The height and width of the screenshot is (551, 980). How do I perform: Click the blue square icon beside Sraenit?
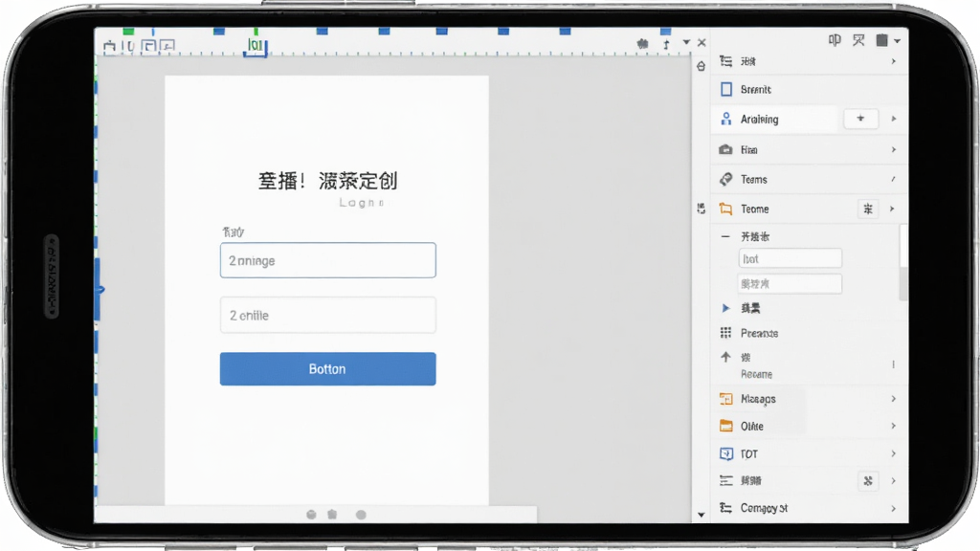(x=726, y=89)
